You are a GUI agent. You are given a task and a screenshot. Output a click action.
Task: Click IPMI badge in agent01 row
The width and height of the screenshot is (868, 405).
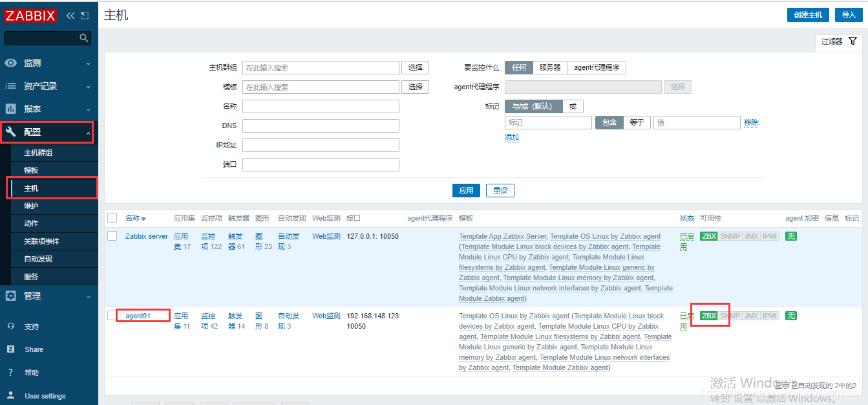coord(770,316)
